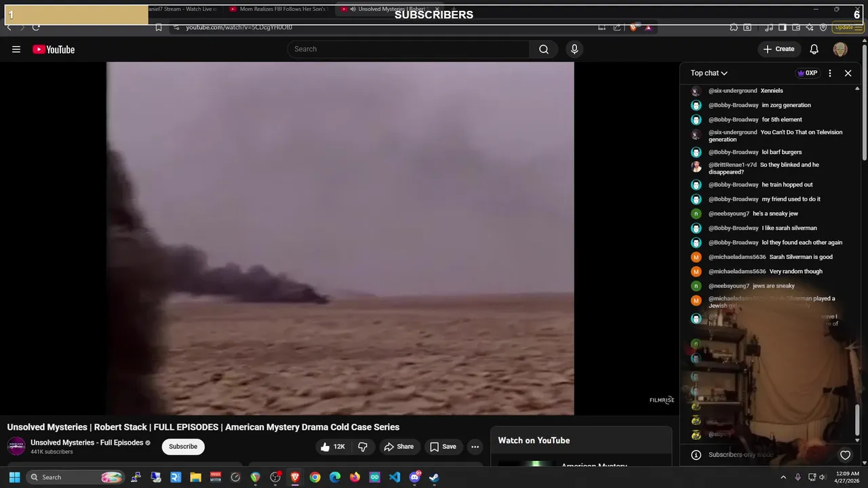Open the browser extensions puzzle icon

point(734,28)
